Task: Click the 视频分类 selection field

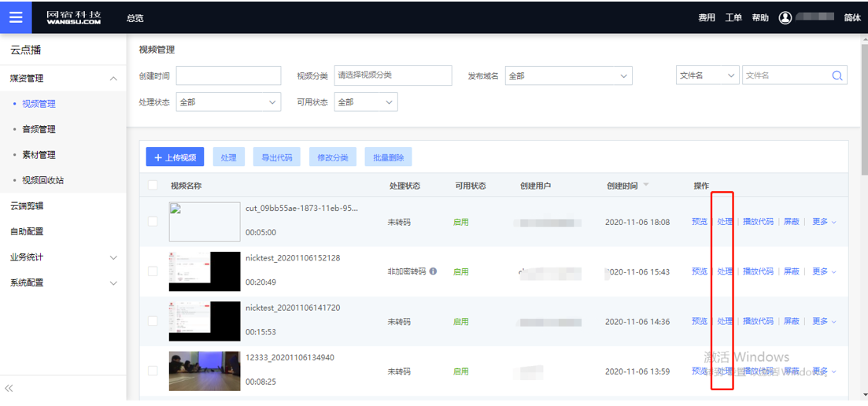Action: pos(393,76)
